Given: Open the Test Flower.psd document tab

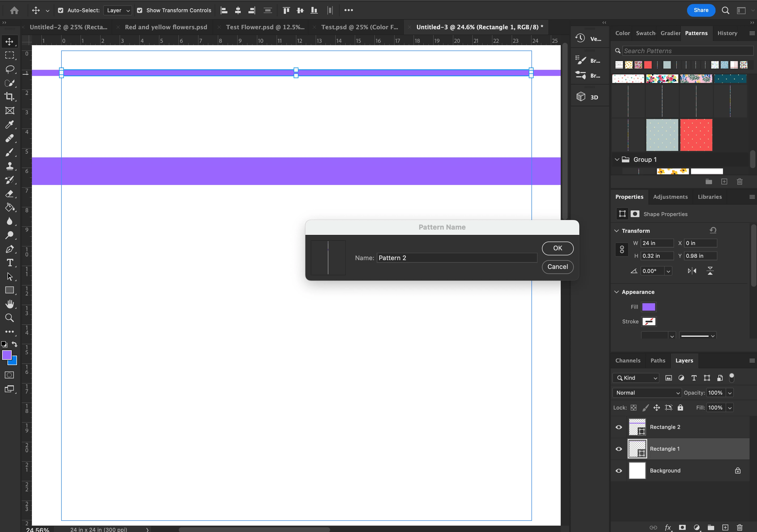Looking at the screenshot, I should pos(265,27).
